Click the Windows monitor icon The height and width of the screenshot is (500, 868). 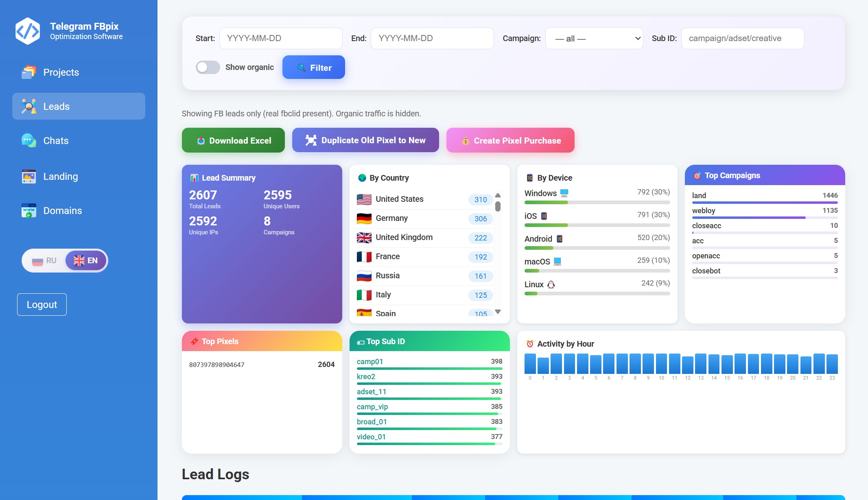[x=564, y=193]
